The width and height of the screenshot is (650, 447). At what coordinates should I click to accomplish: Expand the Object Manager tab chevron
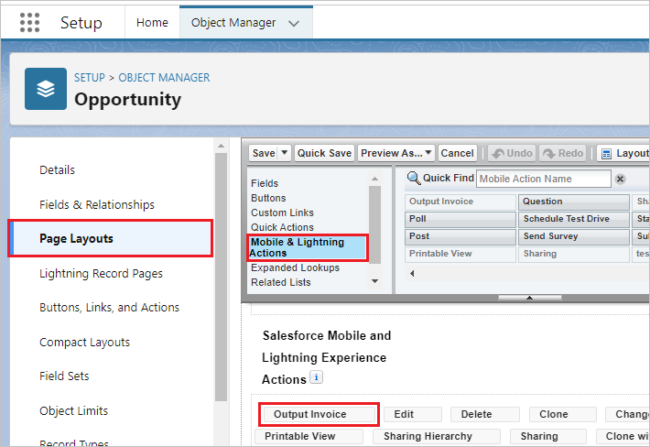[293, 22]
